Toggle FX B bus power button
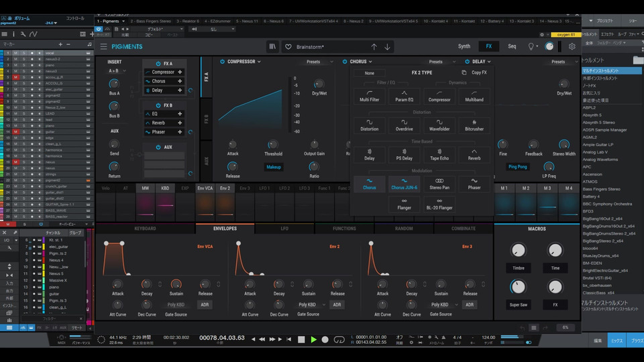 [158, 105]
